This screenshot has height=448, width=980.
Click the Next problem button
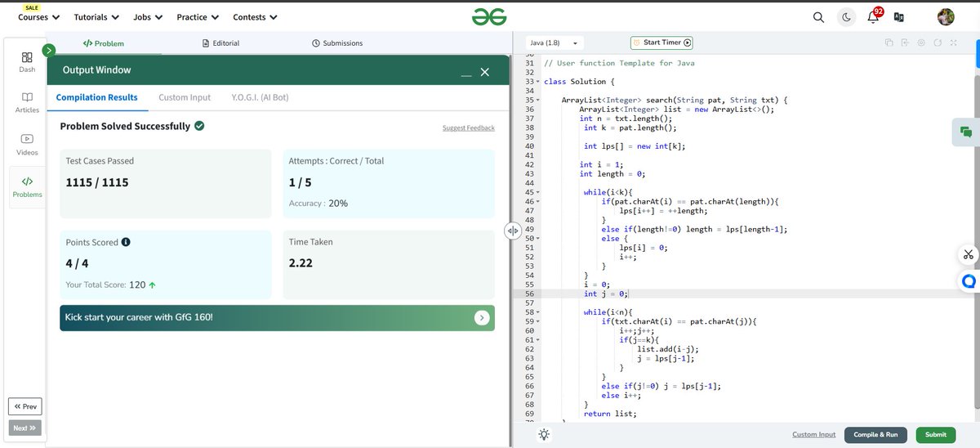point(24,428)
